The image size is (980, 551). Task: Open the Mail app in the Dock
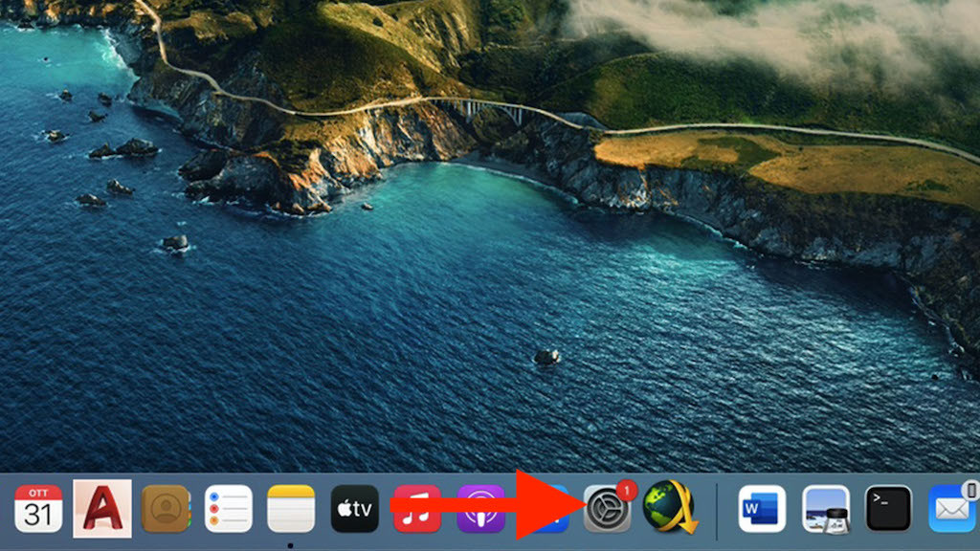click(954, 508)
